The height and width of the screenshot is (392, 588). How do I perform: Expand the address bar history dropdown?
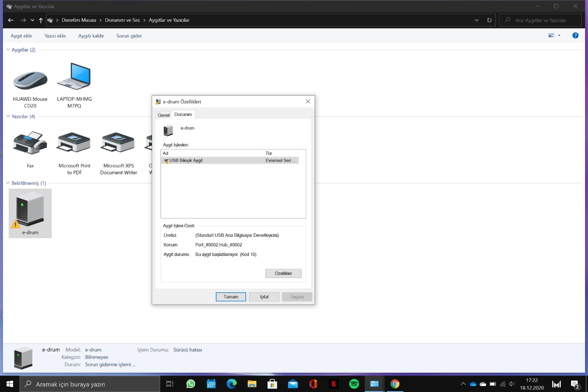click(477, 20)
